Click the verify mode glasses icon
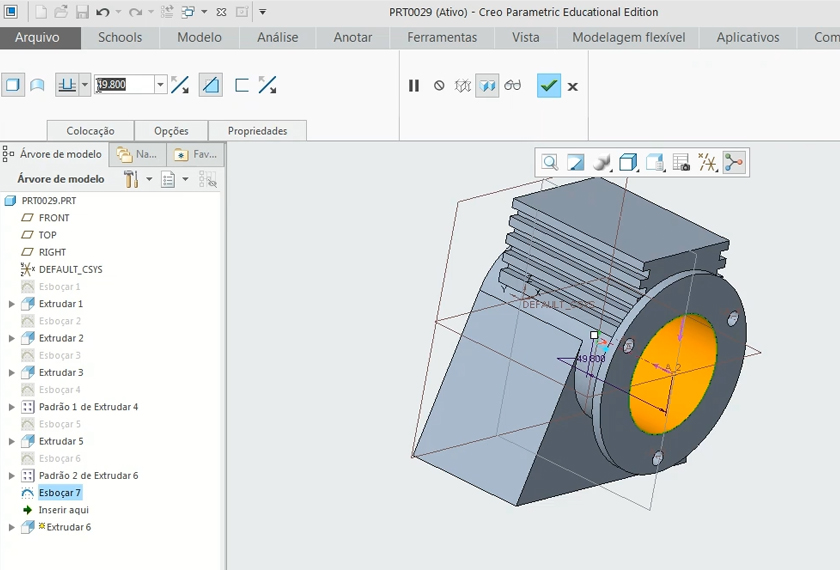This screenshot has width=840, height=570. (513, 86)
